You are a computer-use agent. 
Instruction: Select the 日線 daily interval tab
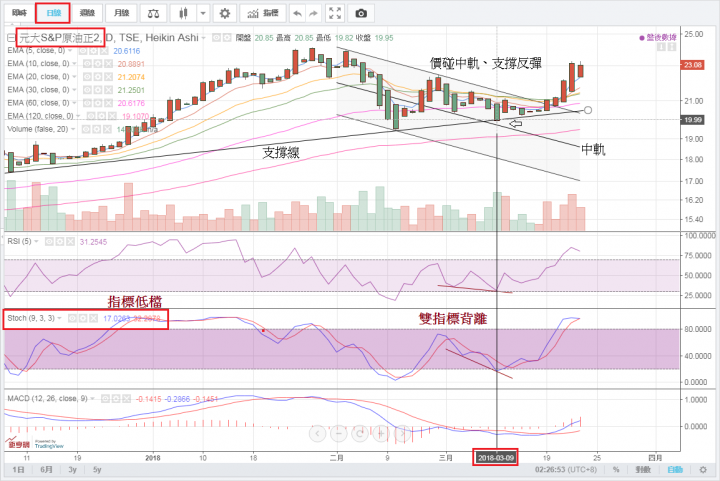53,13
